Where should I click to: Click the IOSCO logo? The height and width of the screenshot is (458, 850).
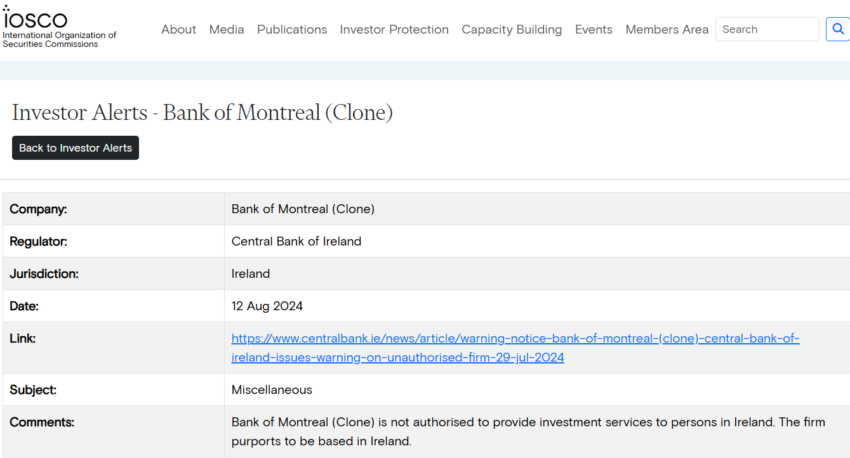(x=59, y=27)
